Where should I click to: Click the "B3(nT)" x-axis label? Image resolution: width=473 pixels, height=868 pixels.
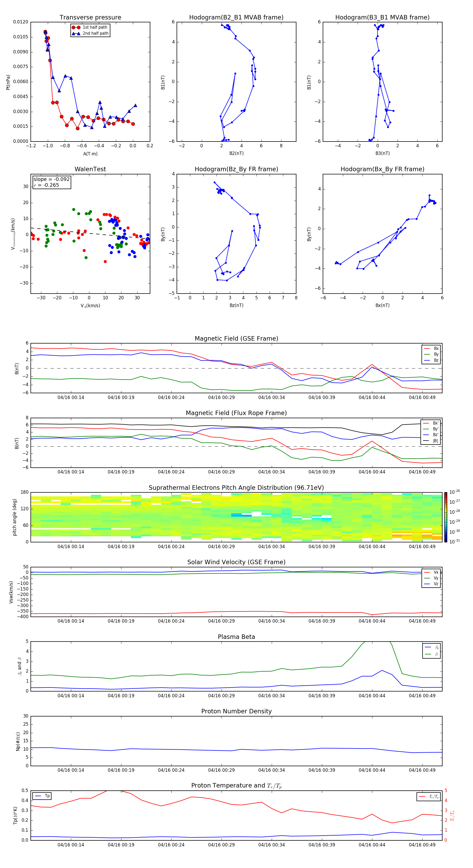tap(382, 153)
